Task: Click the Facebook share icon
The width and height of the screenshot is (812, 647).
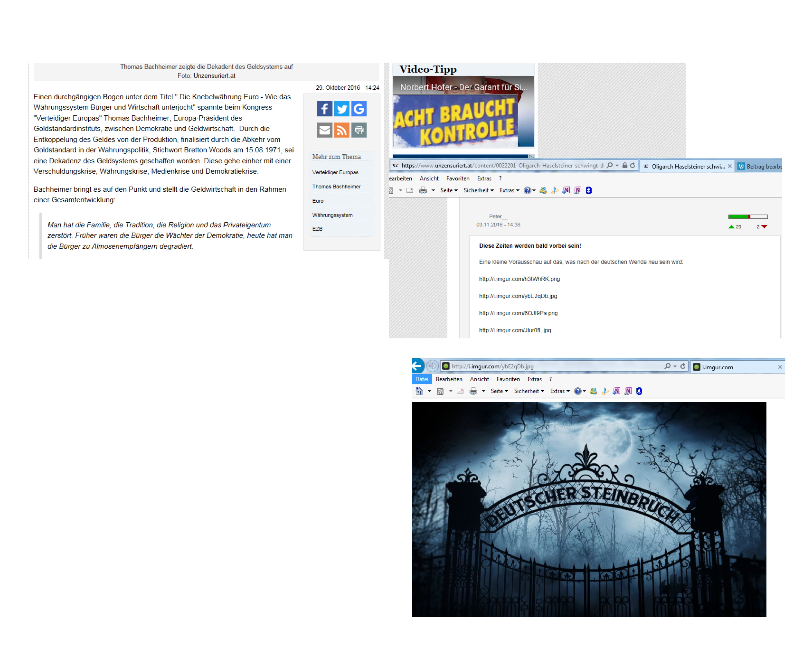Action: [x=324, y=109]
